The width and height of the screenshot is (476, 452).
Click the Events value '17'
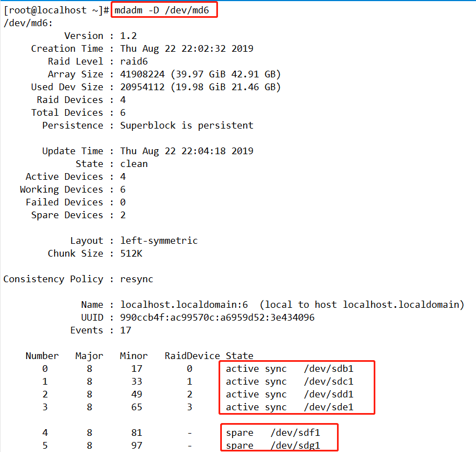pos(126,330)
